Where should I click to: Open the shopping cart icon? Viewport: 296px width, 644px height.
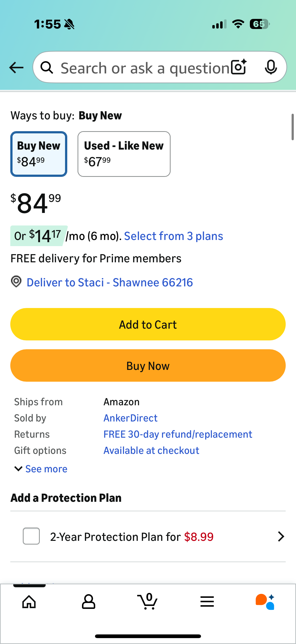click(x=148, y=602)
